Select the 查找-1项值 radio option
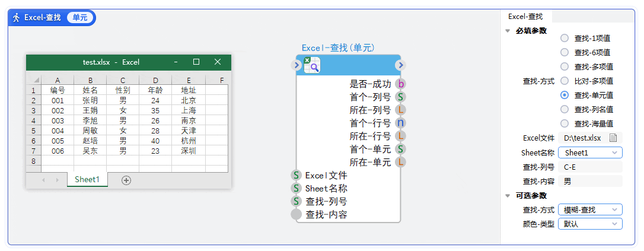The image size is (644, 251). coord(565,38)
